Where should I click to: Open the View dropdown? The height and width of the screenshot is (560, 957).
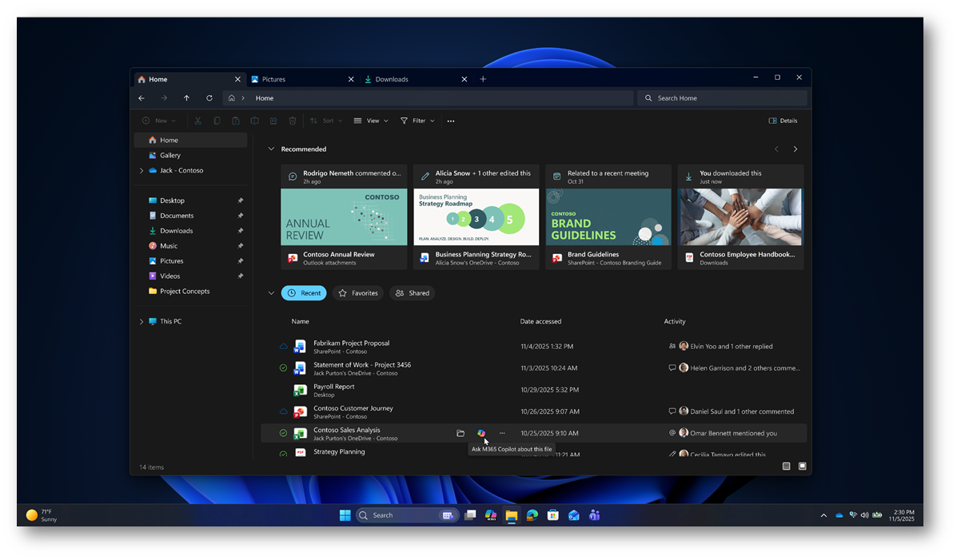click(371, 121)
